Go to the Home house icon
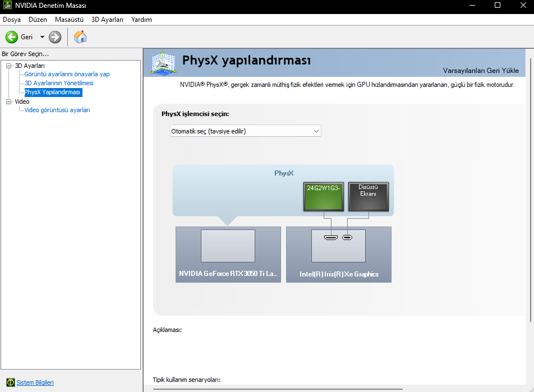The height and width of the screenshot is (392, 534). click(x=80, y=37)
